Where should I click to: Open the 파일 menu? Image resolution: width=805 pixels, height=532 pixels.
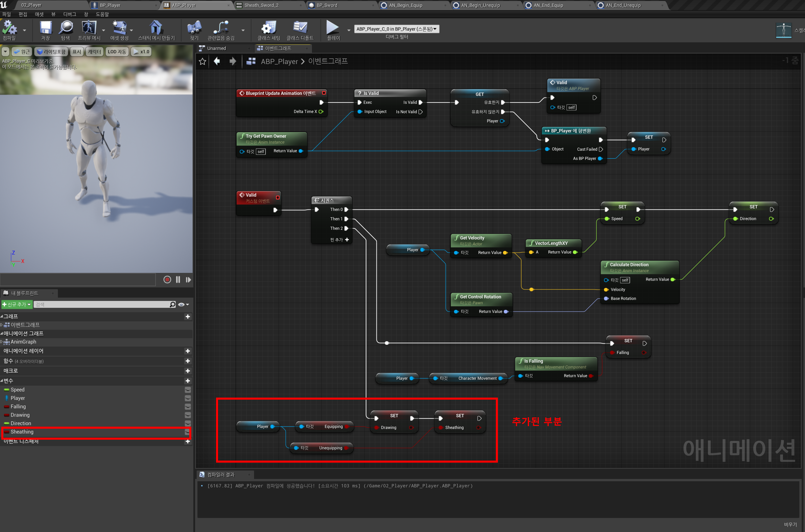click(x=6, y=14)
